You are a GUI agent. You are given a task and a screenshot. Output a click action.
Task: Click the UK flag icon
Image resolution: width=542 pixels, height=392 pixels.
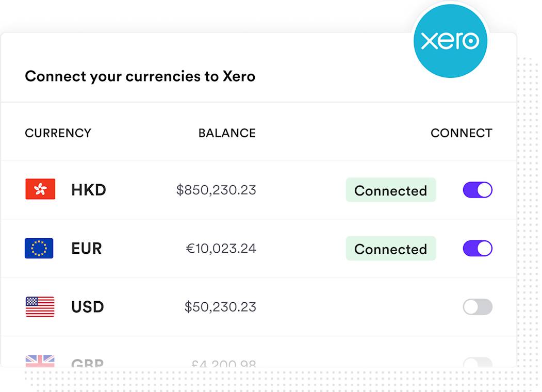tap(40, 360)
